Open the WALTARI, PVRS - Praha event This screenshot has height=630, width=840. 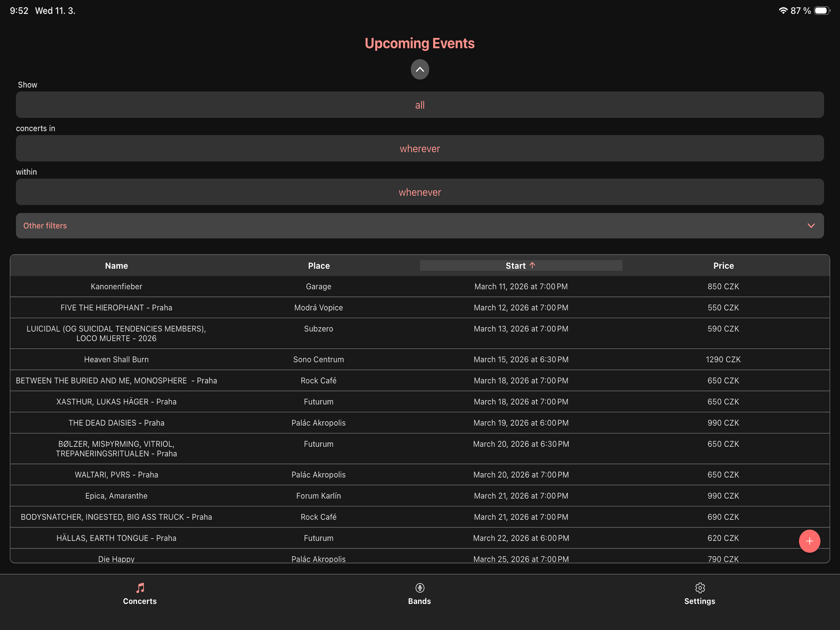point(420,475)
